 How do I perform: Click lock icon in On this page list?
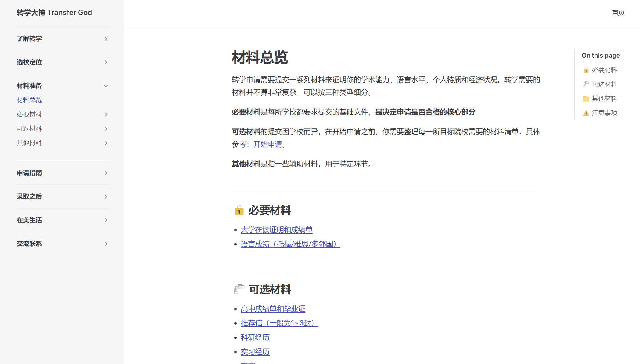[x=586, y=70]
